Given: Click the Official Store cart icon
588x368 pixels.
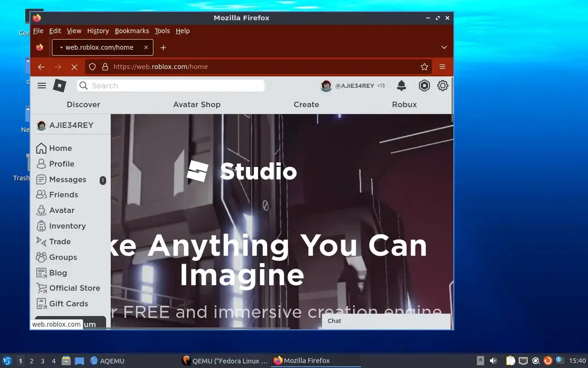Looking at the screenshot, I should pos(41,288).
